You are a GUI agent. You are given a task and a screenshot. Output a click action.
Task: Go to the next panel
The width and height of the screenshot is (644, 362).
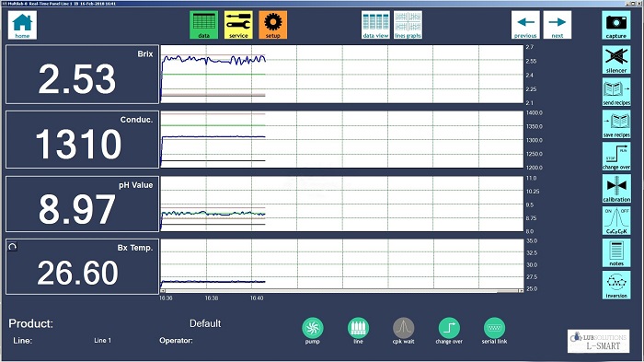(x=558, y=25)
